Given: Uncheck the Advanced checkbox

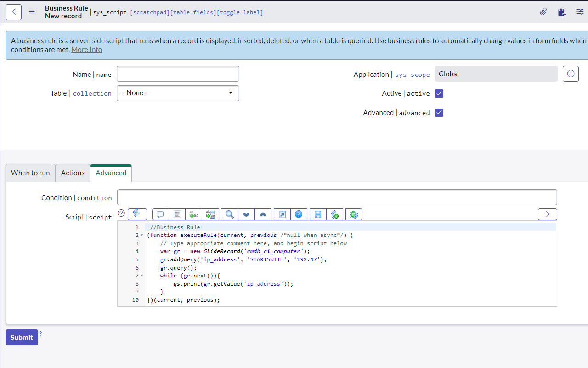Looking at the screenshot, I should [x=439, y=113].
